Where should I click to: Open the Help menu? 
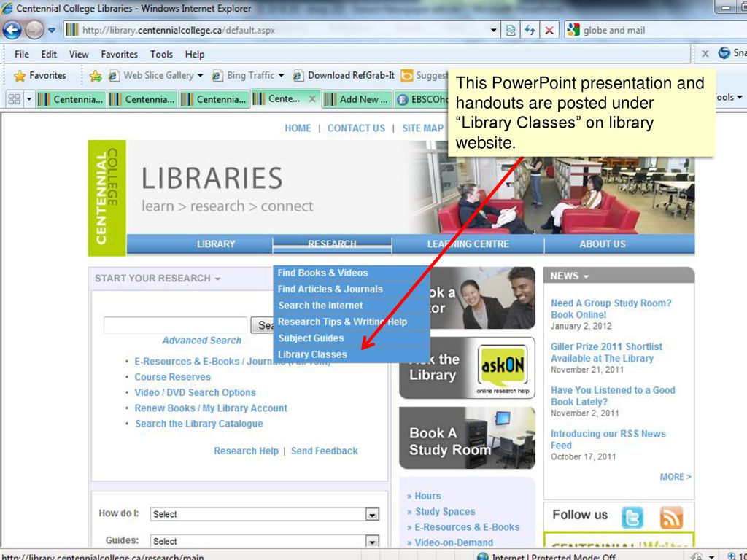[194, 54]
